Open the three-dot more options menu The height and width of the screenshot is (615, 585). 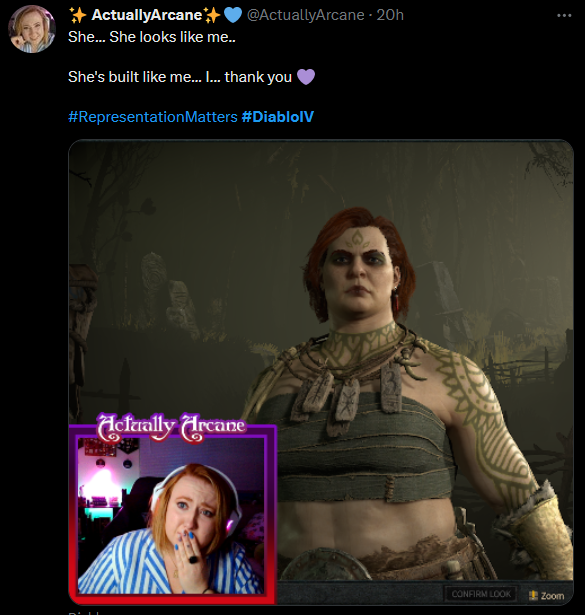tap(564, 15)
